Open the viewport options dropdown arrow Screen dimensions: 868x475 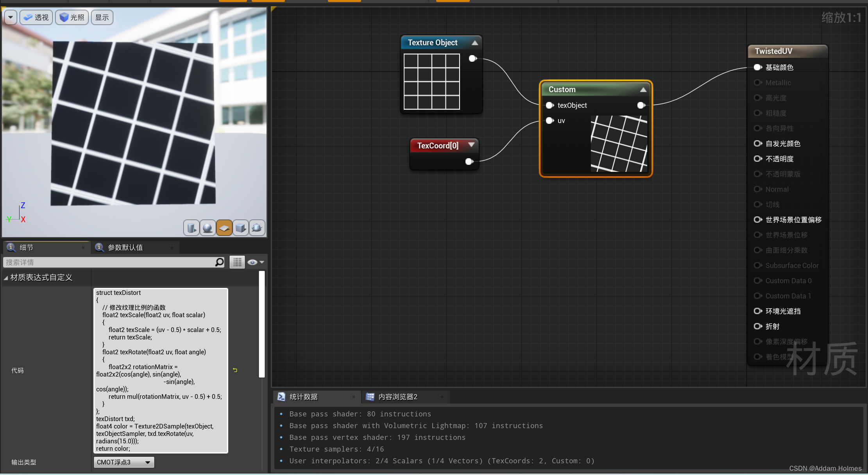pyautogui.click(x=11, y=18)
